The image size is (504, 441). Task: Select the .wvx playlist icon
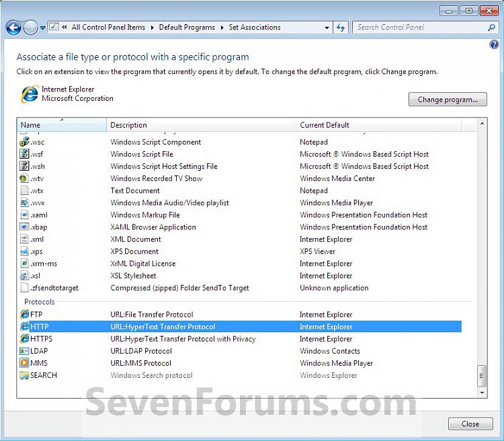24,202
